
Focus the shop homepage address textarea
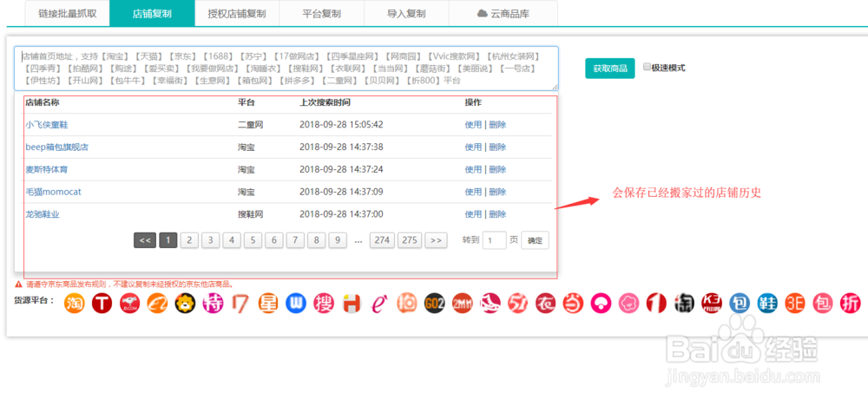click(x=286, y=68)
